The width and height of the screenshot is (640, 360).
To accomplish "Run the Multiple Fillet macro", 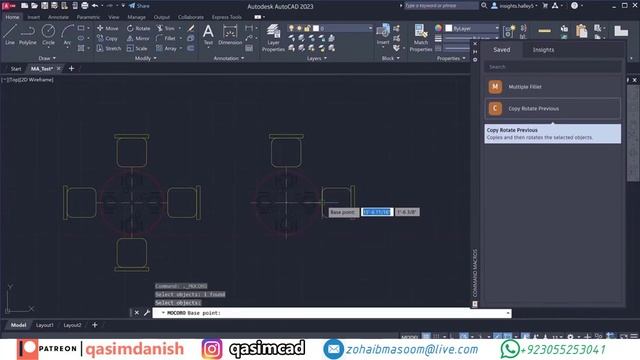I will [553, 87].
